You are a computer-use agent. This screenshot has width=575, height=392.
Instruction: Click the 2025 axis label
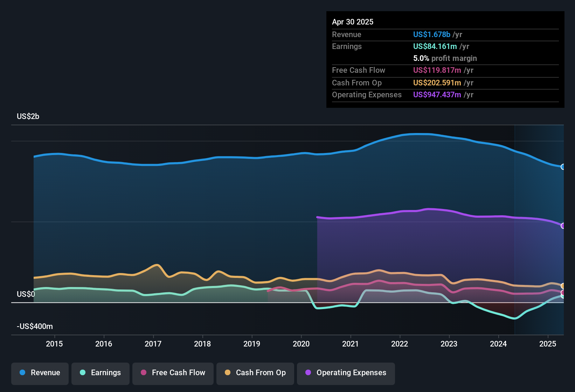pos(548,344)
